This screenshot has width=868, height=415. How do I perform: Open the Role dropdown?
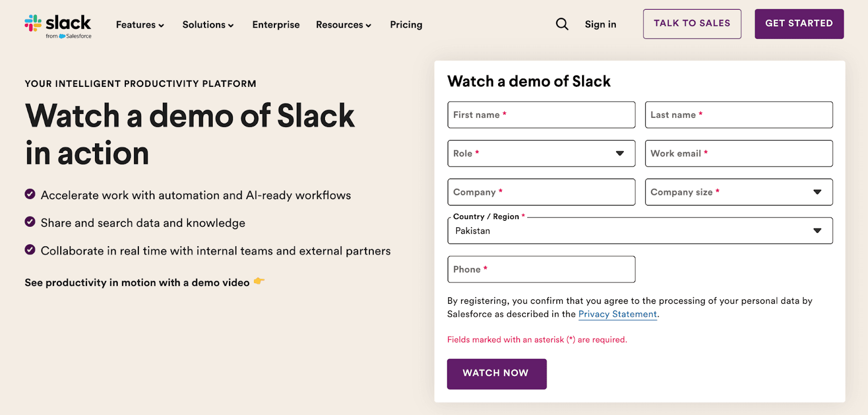point(541,154)
